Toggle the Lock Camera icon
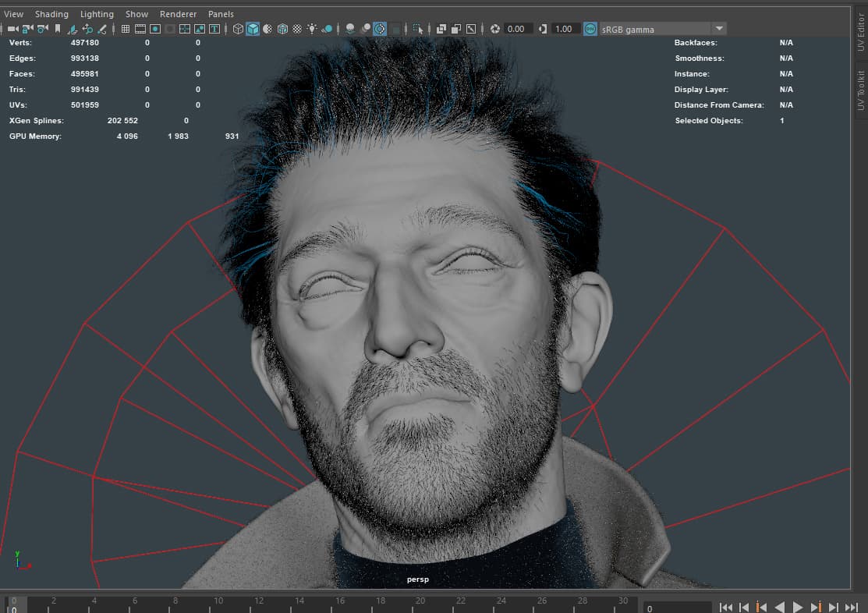 click(x=27, y=29)
